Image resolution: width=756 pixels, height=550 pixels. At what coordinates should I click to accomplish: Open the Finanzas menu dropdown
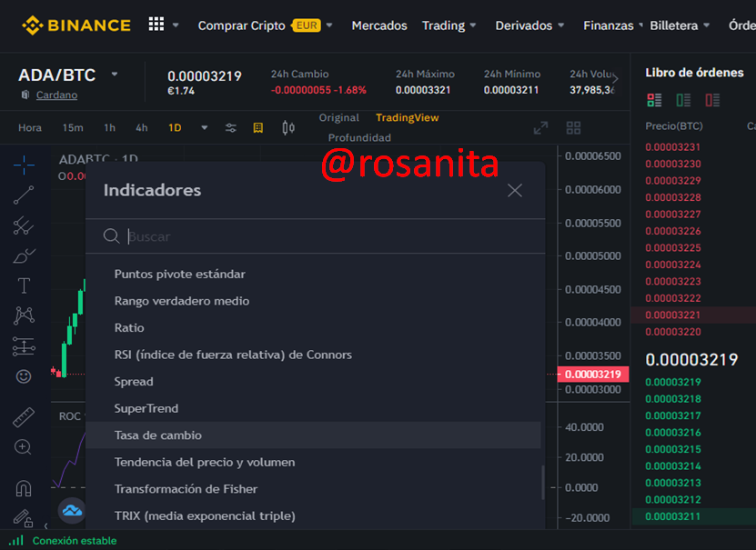click(x=612, y=25)
